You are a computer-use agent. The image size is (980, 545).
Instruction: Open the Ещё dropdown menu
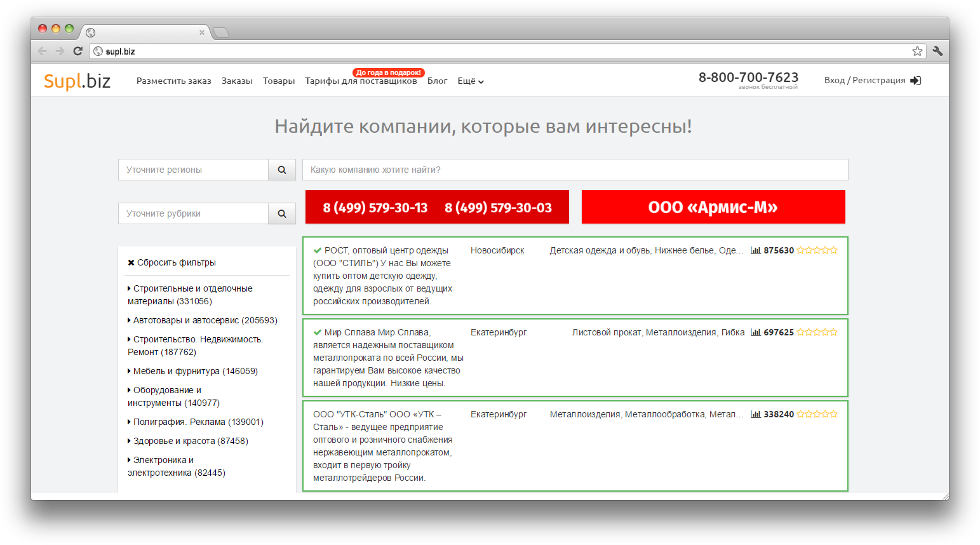(x=471, y=81)
